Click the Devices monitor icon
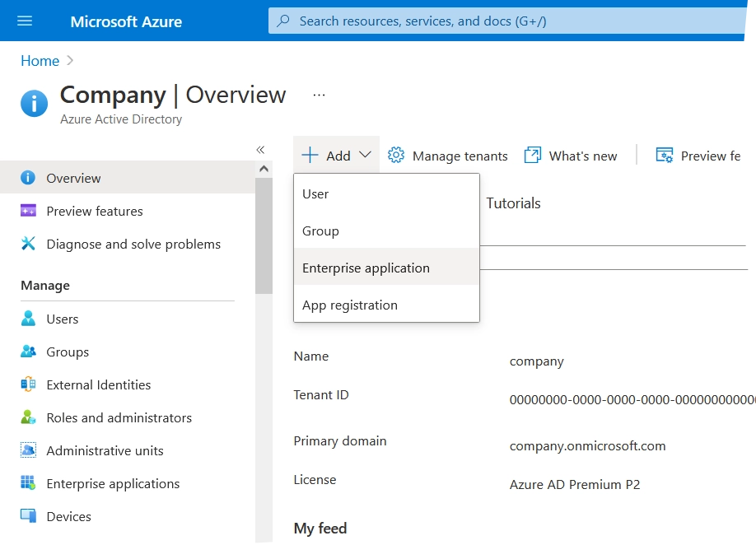 [28, 515]
